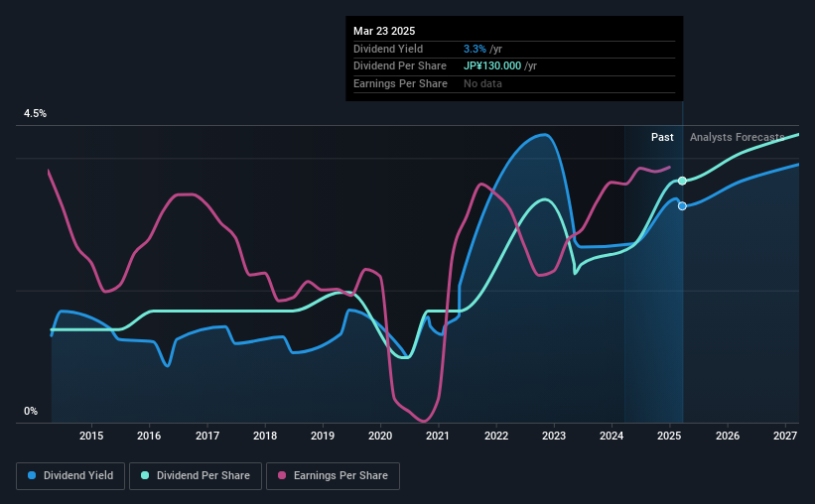Image resolution: width=815 pixels, height=504 pixels.
Task: Click the 2027 x-axis label
Action: coord(785,436)
